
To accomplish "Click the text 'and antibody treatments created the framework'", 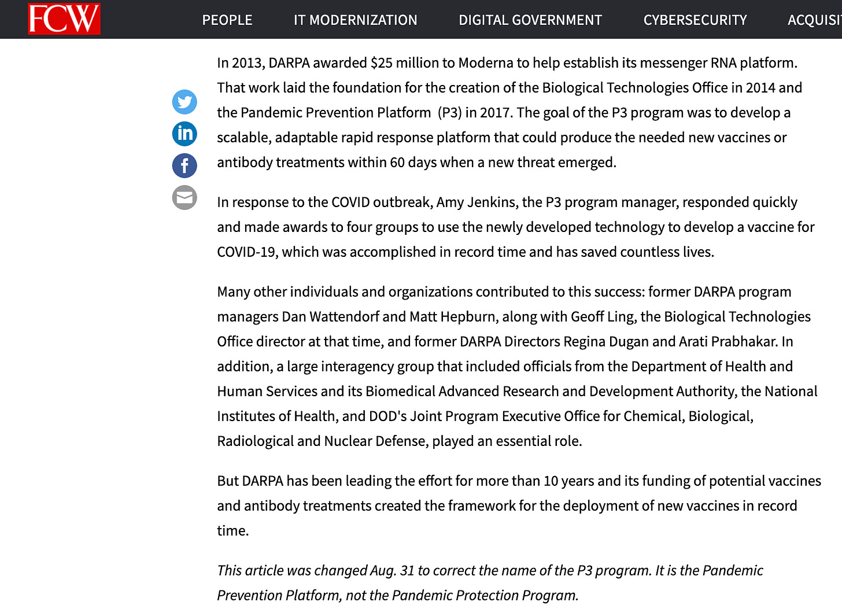I will coord(366,506).
